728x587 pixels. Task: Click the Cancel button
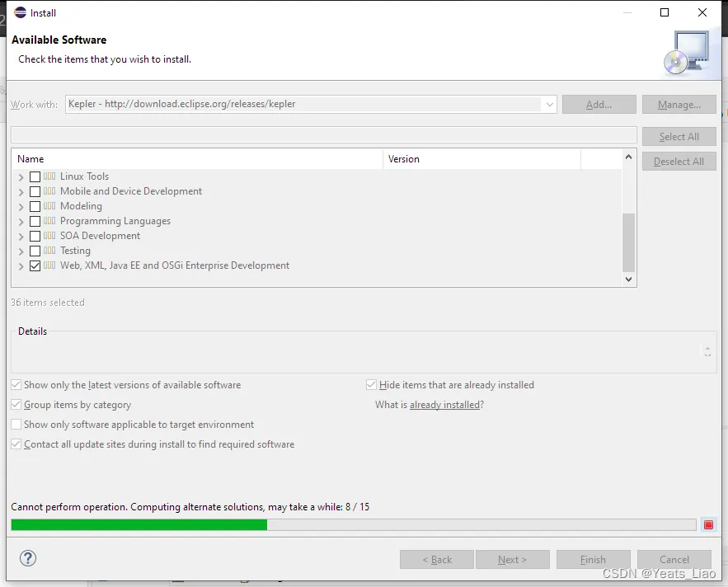point(674,560)
